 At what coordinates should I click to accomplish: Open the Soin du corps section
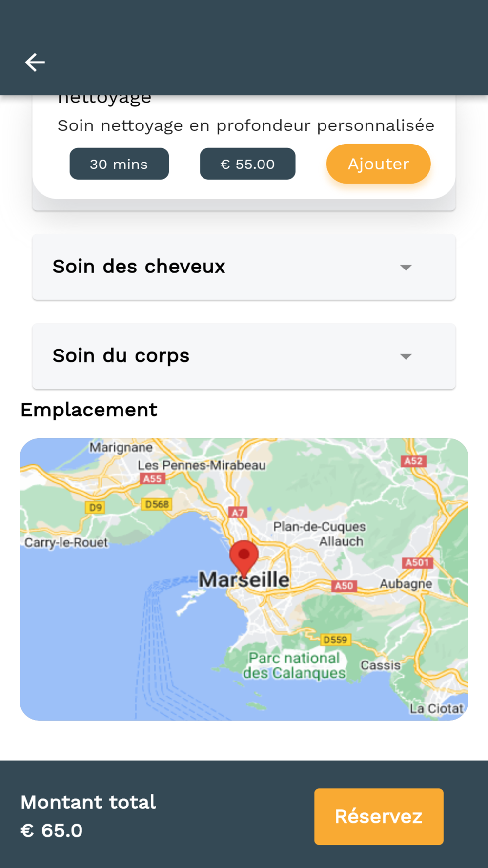pyautogui.click(x=244, y=356)
